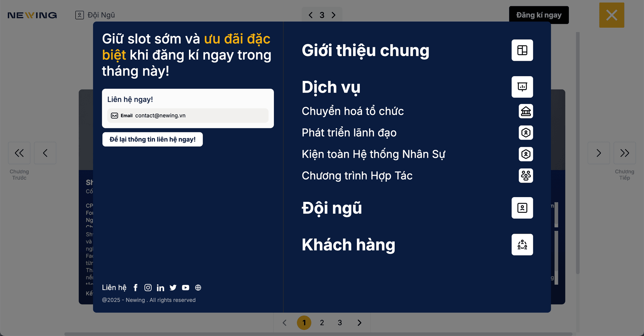Click the group icon next to Khách hàng
Image resolution: width=644 pixels, height=336 pixels.
(x=522, y=245)
